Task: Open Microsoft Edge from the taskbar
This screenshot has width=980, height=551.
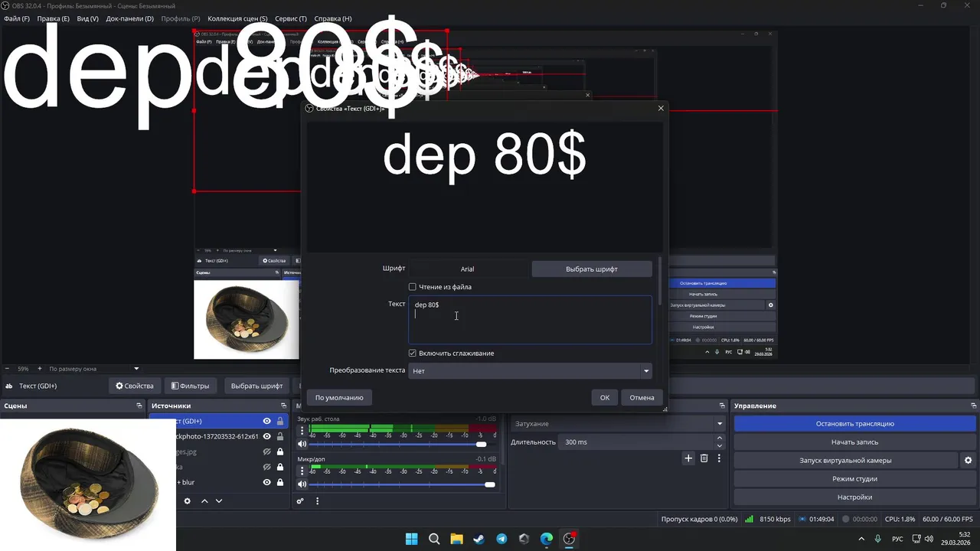Action: (547, 539)
